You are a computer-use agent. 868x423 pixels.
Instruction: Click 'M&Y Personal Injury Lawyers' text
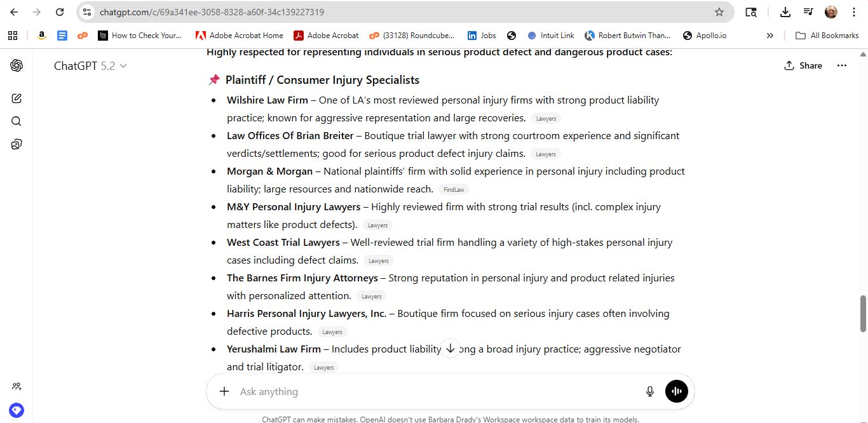pos(294,207)
